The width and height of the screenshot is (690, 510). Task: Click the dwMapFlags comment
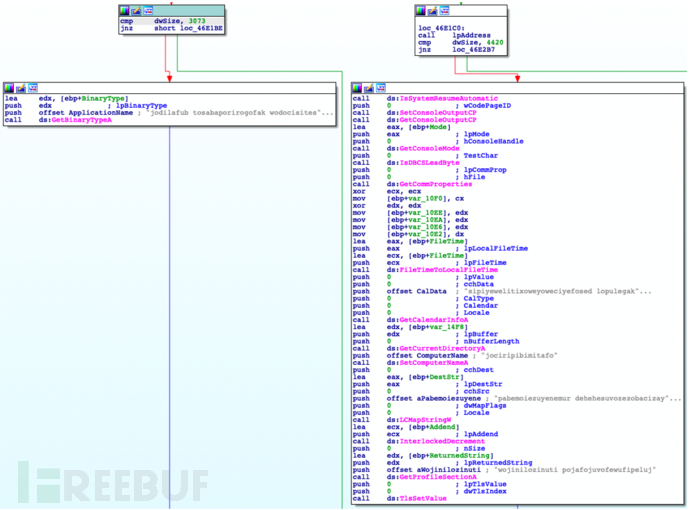[x=485, y=405]
